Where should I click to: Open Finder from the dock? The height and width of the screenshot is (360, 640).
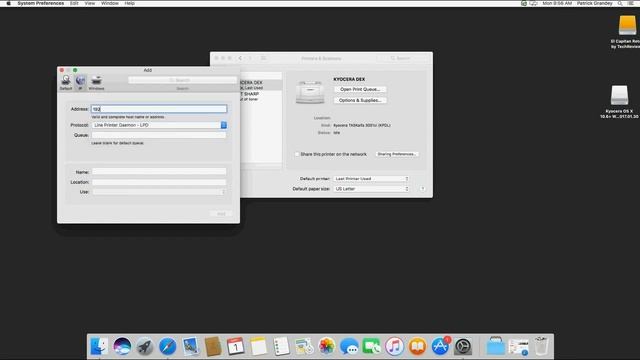pos(99,347)
